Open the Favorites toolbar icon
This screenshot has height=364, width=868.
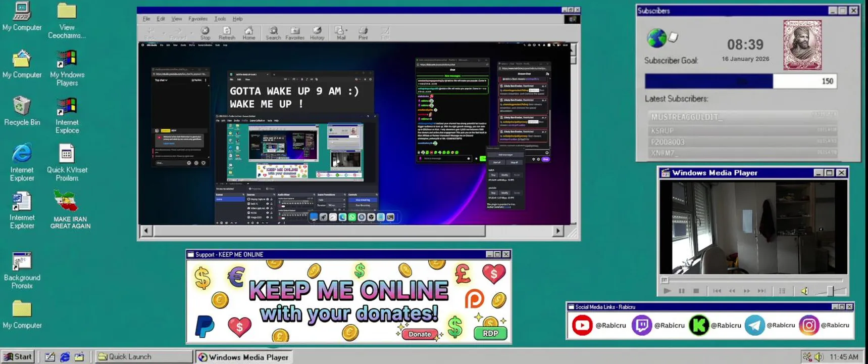[x=295, y=33]
